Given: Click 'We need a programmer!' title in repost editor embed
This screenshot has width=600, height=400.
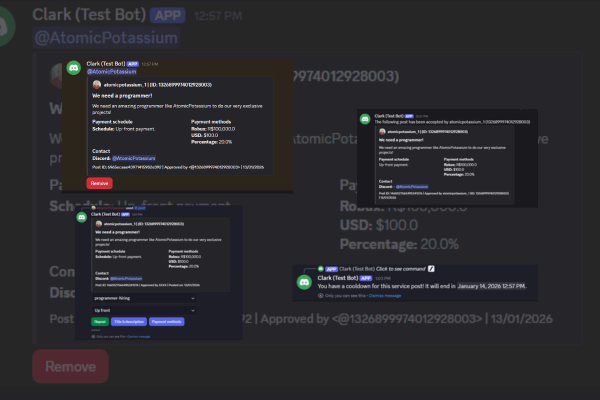Looking at the screenshot, I should pyautogui.click(x=117, y=232).
